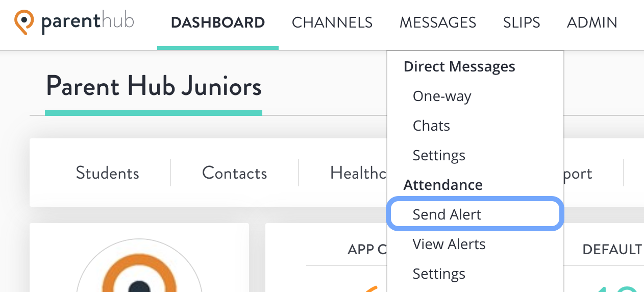This screenshot has width=644, height=292.
Task: Click the Direct Messages group heading
Action: tap(459, 67)
